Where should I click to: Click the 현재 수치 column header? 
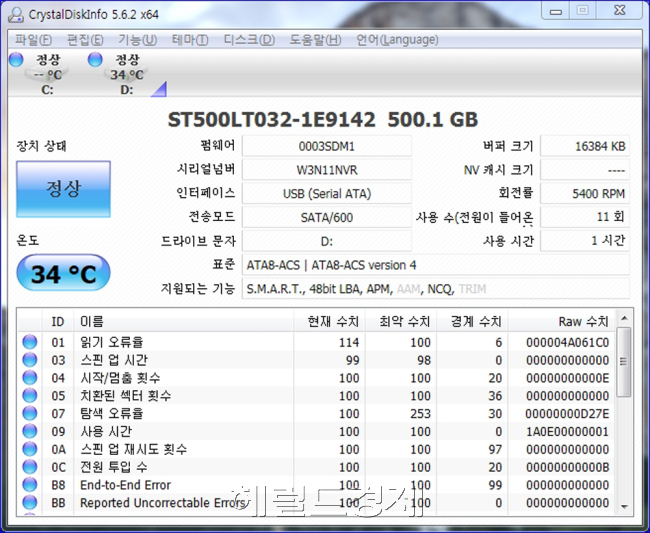point(329,321)
